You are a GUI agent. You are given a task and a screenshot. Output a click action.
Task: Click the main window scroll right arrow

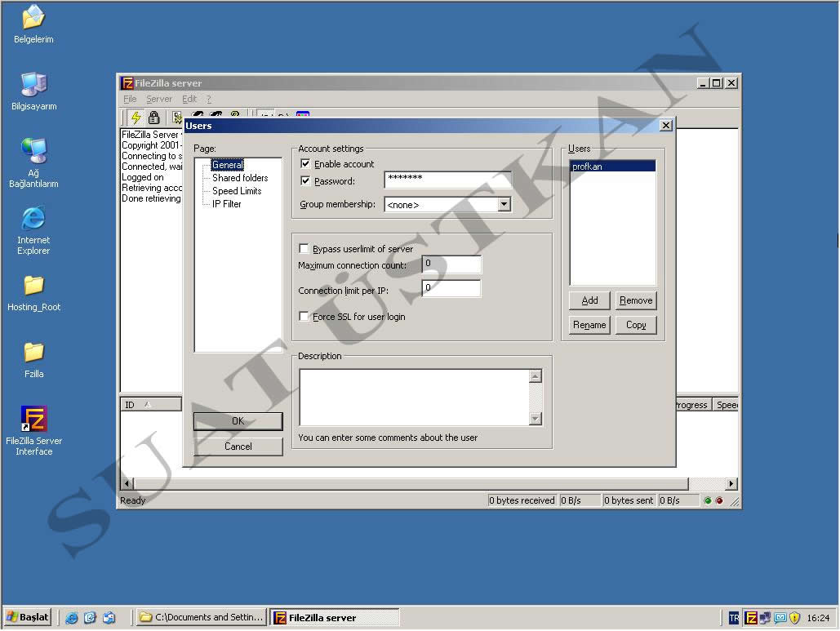(x=731, y=484)
